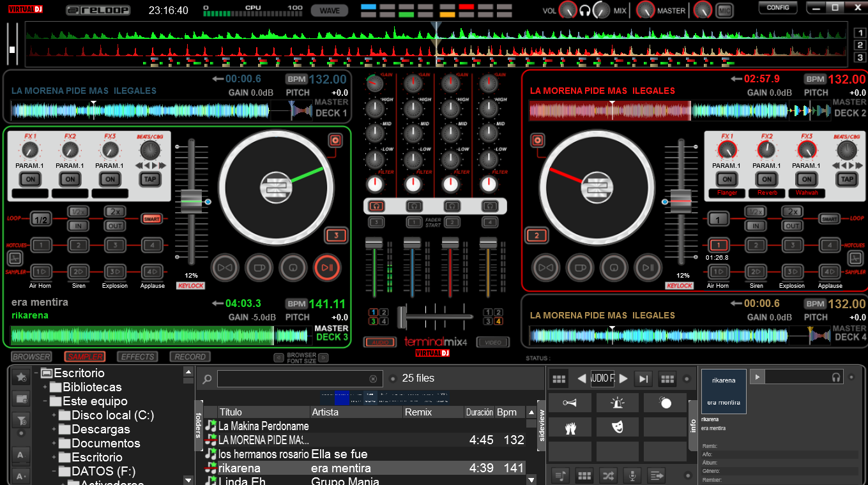Enable the Wahwah effect ON button
Viewport: 868px width, 485px height.
pos(807,179)
